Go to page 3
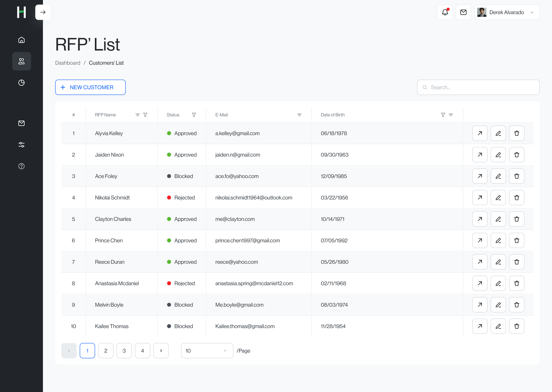552x392 pixels. [x=124, y=351]
